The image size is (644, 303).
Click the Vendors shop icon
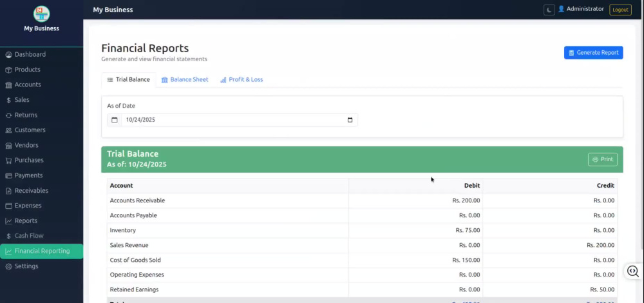pos(8,146)
